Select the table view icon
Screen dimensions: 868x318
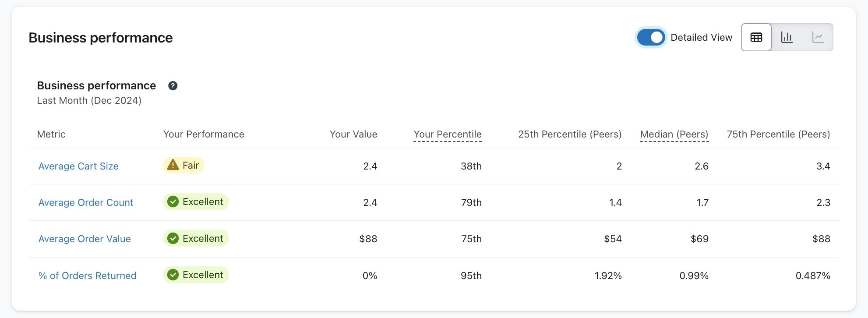pos(756,37)
